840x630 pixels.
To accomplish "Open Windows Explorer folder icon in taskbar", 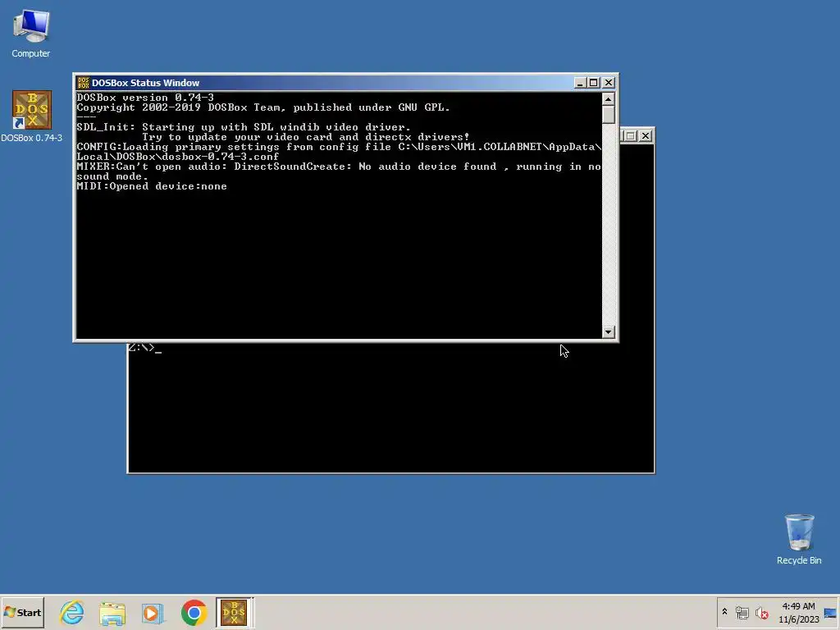I will [112, 612].
